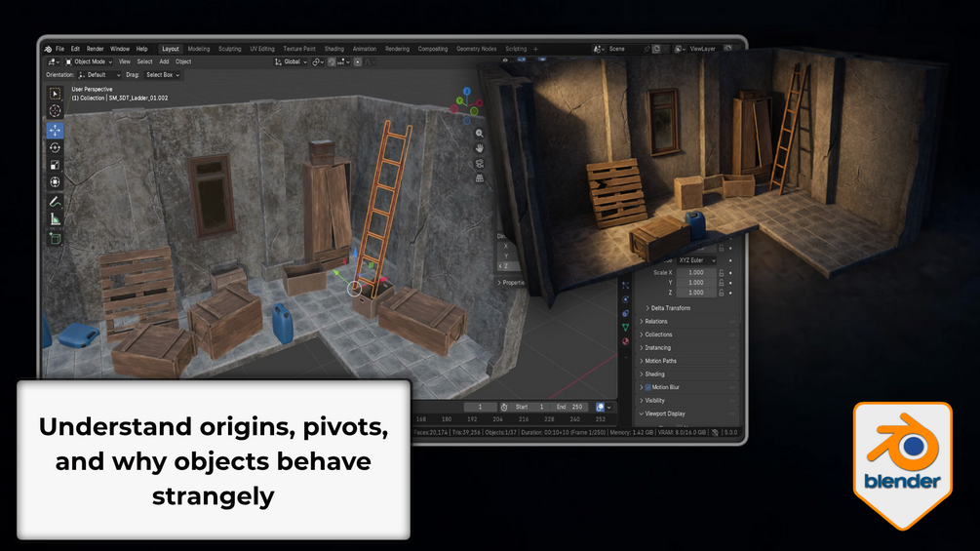Screen dimensions: 980x551
Task: Activate the Scale tool
Action: click(x=55, y=165)
